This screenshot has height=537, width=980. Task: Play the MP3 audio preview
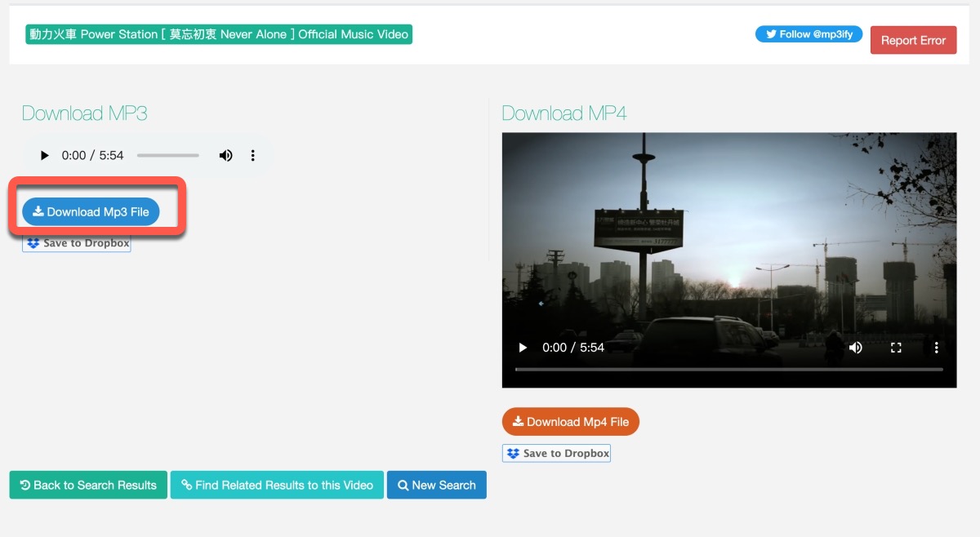(45, 155)
